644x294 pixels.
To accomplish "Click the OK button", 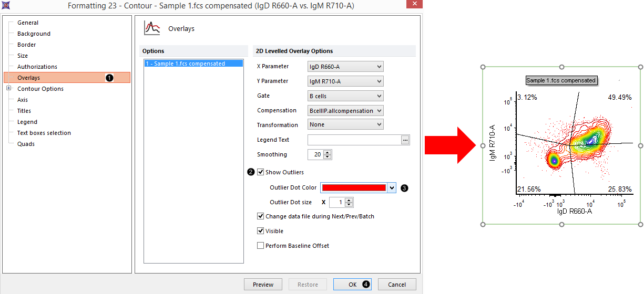I will pyautogui.click(x=352, y=285).
